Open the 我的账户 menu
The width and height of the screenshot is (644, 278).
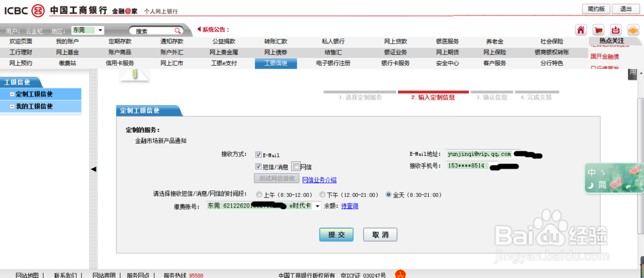click(x=68, y=41)
